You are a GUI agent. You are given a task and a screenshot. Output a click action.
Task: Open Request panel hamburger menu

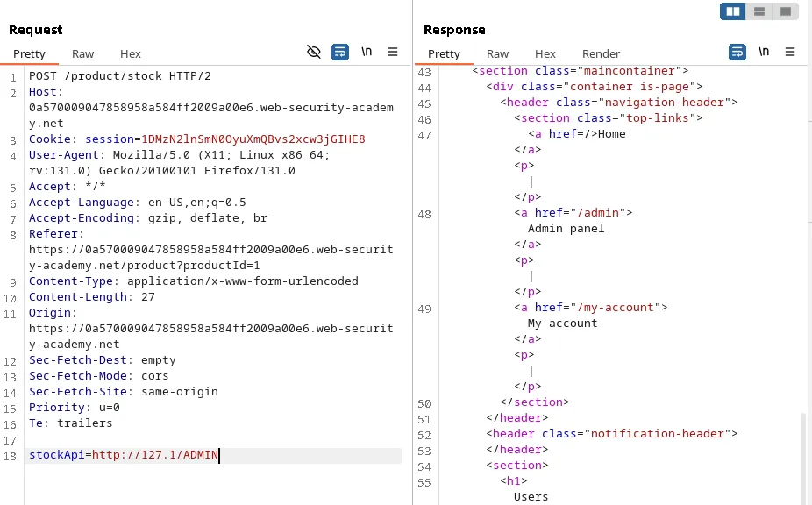(393, 51)
